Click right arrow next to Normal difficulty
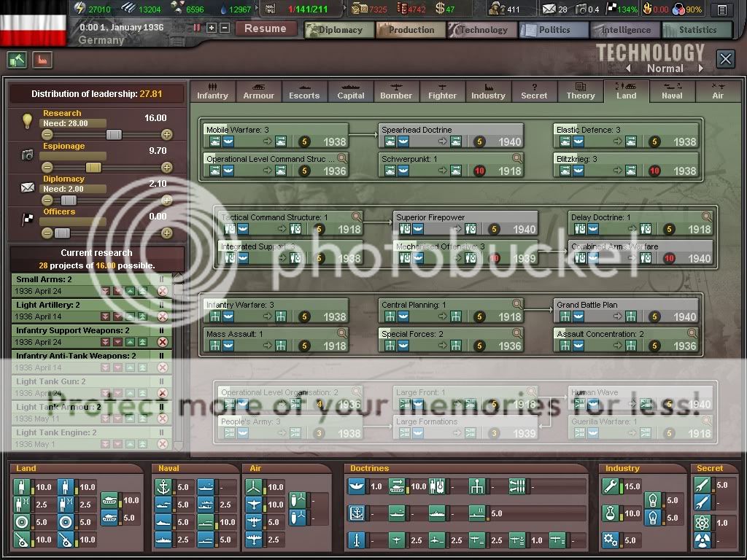Screen dimensions: 747x560 click(x=701, y=68)
